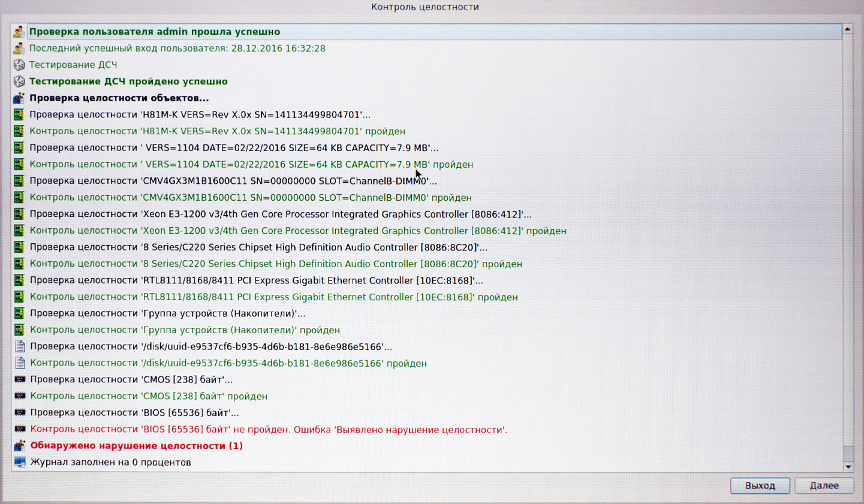Select the green 'Контроль целостности H81M-K ... пройден' text
Viewport: 864px width, 504px height.
(x=218, y=131)
